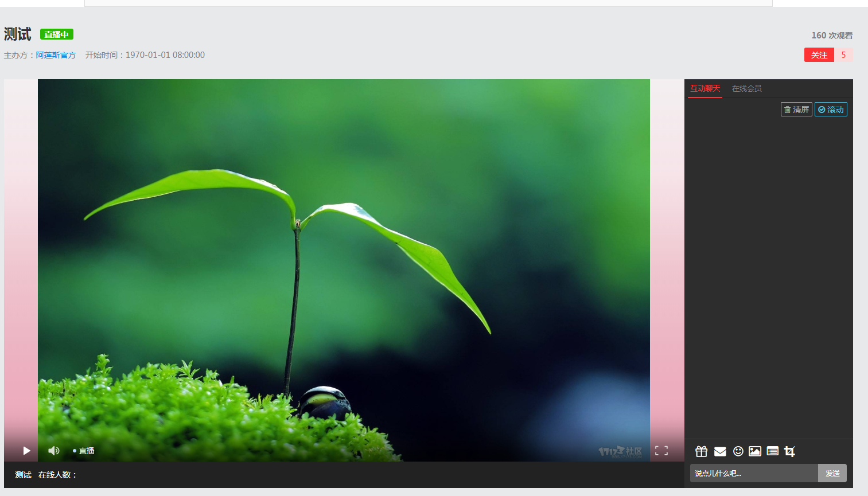
Task: Open the emoji smiley picker
Action: click(x=738, y=451)
